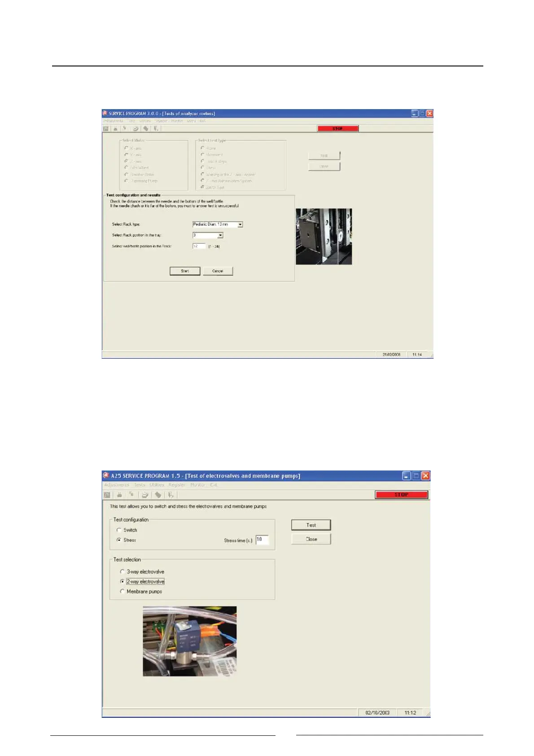Open Exit menu in A25 Service Program window

click(214, 485)
